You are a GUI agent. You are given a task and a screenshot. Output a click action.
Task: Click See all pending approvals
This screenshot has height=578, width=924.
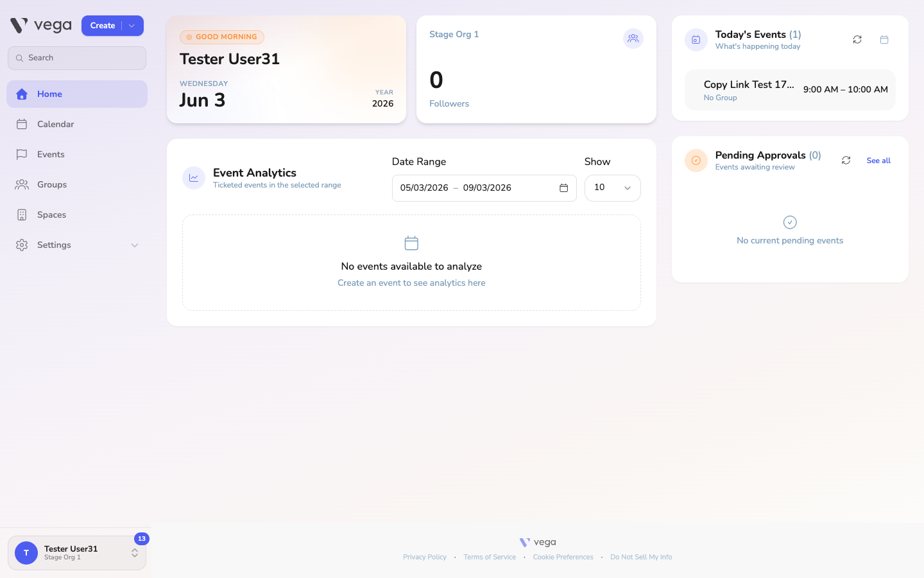[878, 161]
